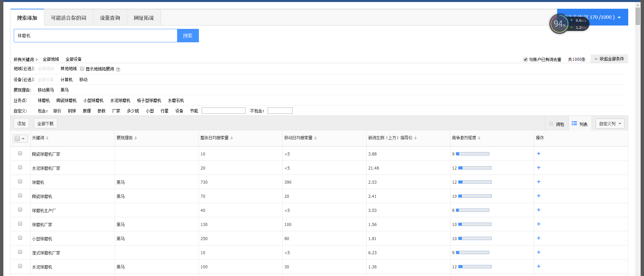This screenshot has height=276, width=644.
Task: Enable 显示地域拓展词 checkbox
Action: coord(82,68)
